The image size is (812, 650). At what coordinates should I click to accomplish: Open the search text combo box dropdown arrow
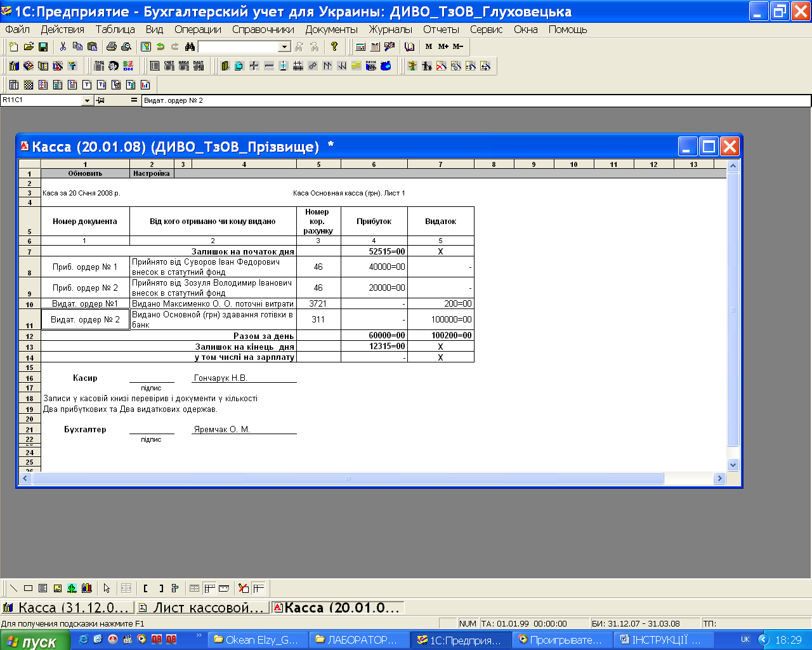coord(285,47)
